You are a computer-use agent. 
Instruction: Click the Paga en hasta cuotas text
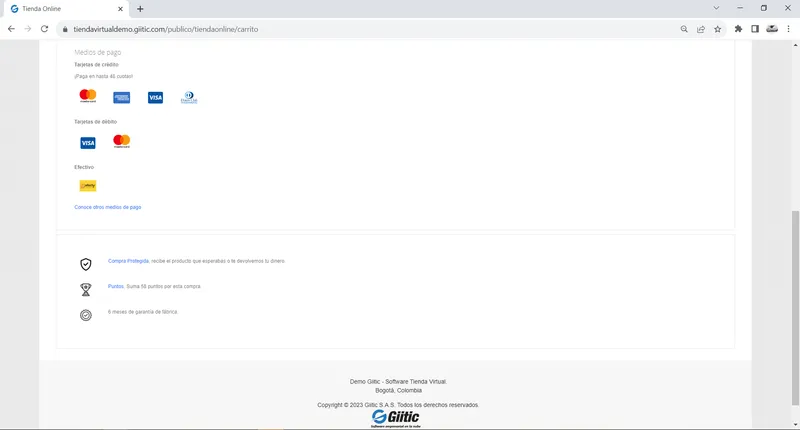coord(104,77)
